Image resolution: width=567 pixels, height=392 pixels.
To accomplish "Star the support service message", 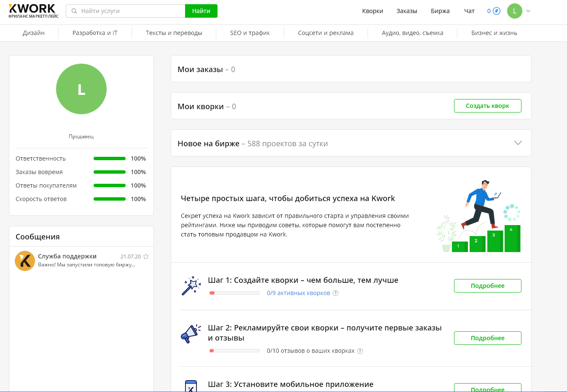I will coord(146,256).
